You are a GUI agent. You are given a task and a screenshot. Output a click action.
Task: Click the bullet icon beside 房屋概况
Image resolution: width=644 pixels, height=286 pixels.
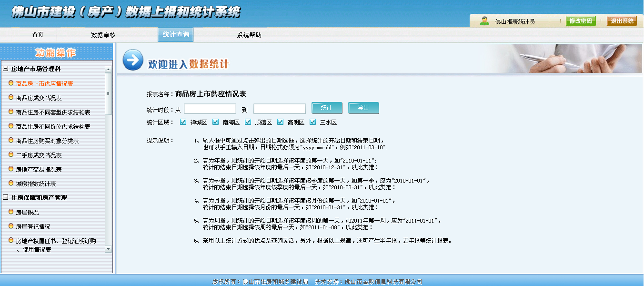tap(11, 212)
